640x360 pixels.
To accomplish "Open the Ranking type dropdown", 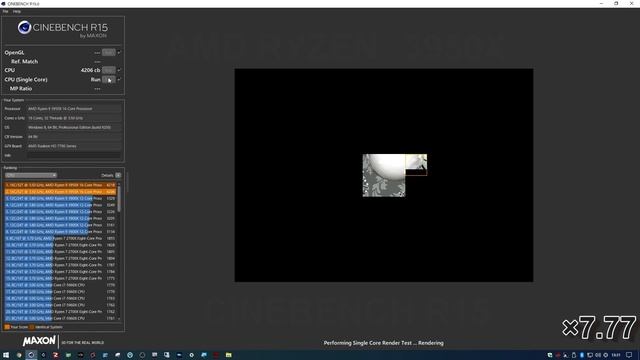I will coord(31,175).
